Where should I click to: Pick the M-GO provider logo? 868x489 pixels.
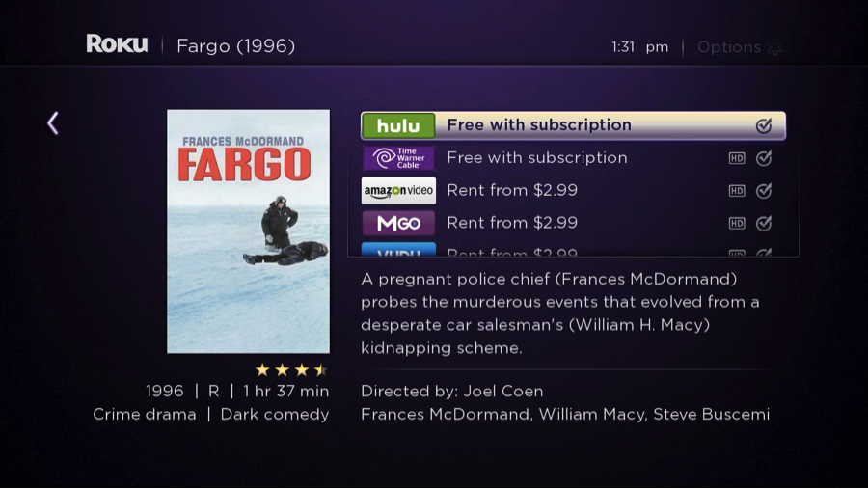[398, 223]
